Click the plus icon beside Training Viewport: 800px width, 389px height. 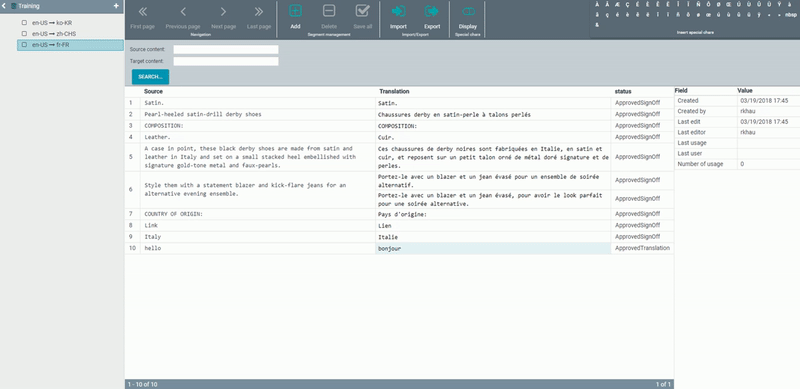point(116,6)
